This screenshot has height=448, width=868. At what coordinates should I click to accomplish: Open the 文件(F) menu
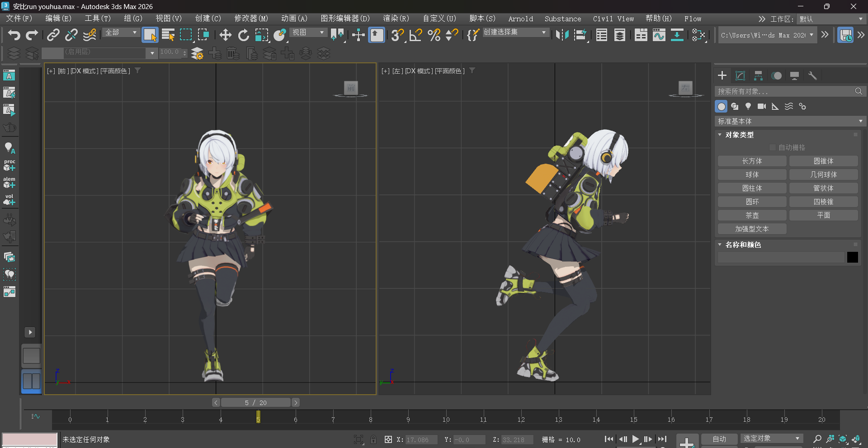[19, 19]
